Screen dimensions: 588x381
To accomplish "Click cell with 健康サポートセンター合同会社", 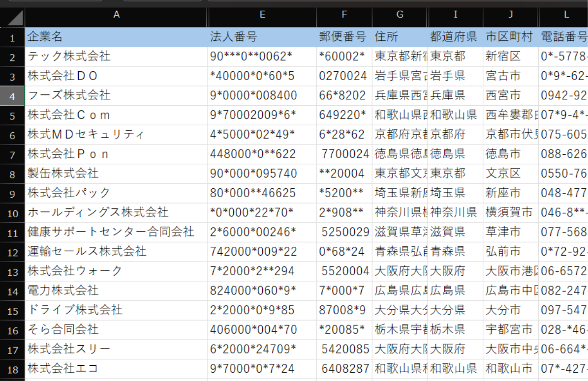I will pyautogui.click(x=116, y=232).
